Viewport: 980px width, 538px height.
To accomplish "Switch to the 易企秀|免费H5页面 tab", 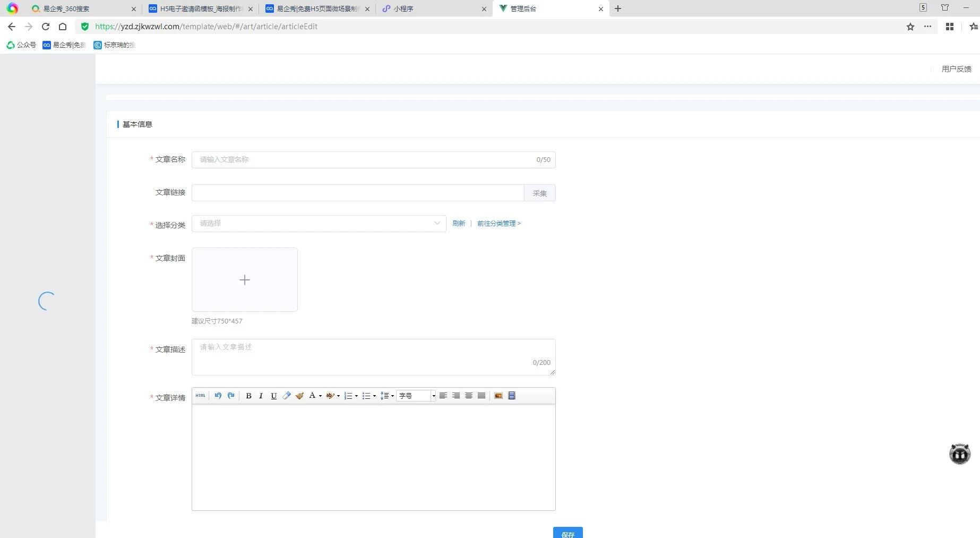I will 317,8.
